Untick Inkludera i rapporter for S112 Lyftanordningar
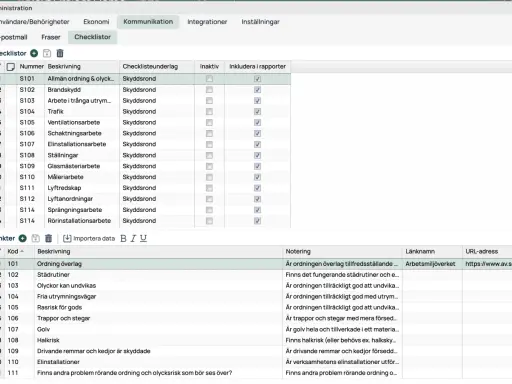 (257, 199)
